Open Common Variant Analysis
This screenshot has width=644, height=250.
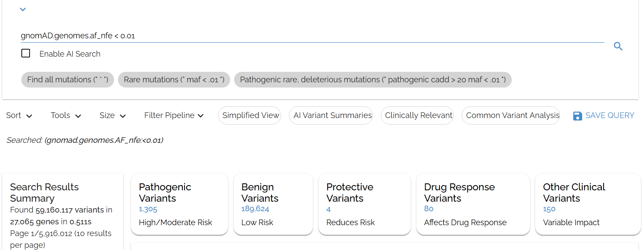click(512, 115)
